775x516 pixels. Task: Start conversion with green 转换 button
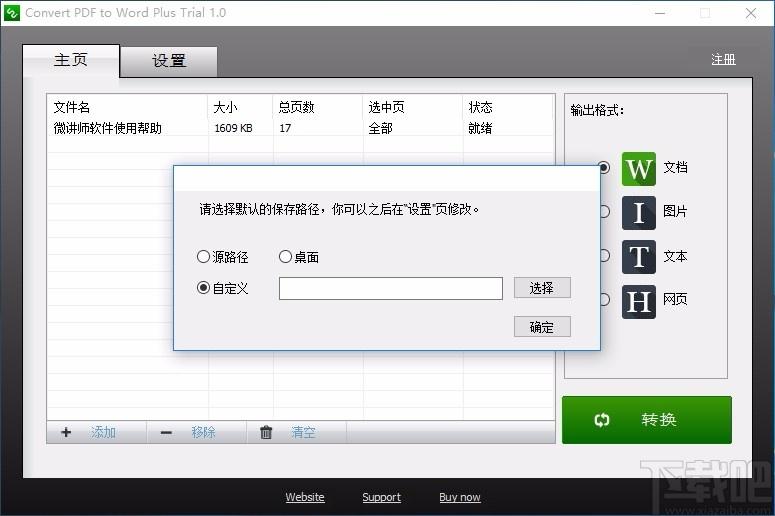(x=646, y=420)
